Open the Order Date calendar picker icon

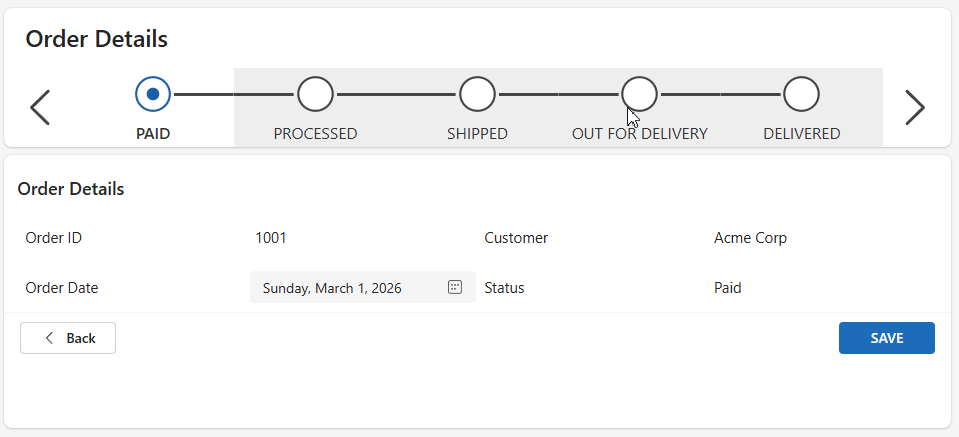coord(455,287)
